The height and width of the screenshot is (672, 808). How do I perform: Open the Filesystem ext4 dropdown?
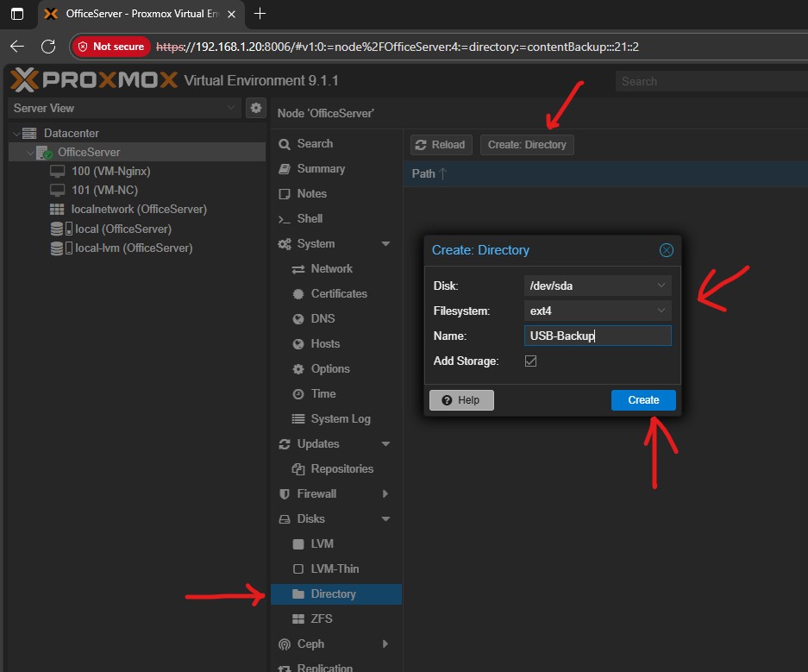click(597, 311)
